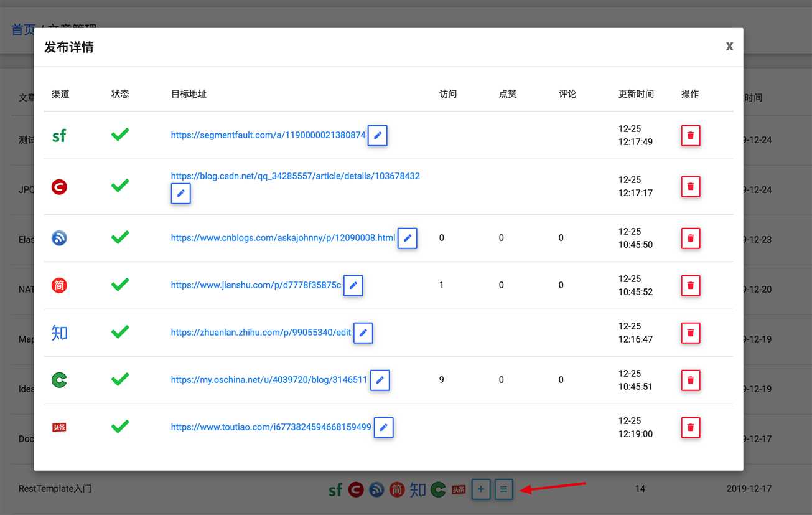
Task: Click the SegmentFault channel icon in the first row
Action: 59,135
